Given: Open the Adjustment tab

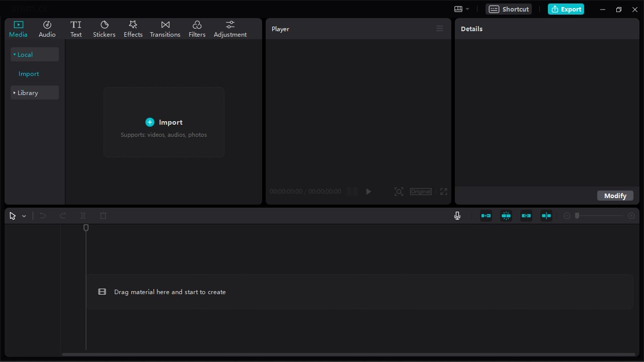Looking at the screenshot, I should (x=230, y=29).
